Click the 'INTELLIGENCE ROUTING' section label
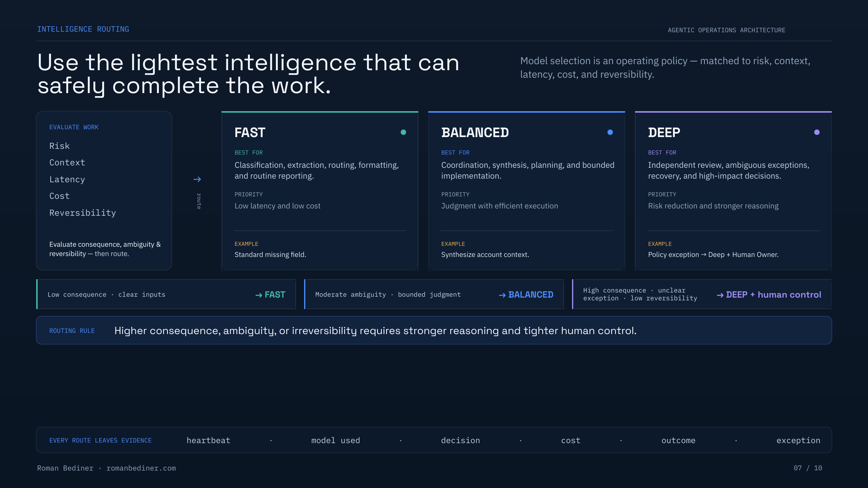The height and width of the screenshot is (488, 868). coord(83,29)
